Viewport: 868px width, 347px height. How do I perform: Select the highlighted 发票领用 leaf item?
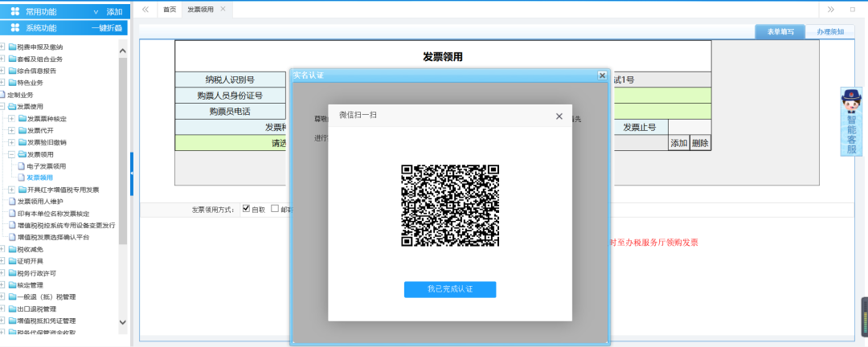(40, 178)
